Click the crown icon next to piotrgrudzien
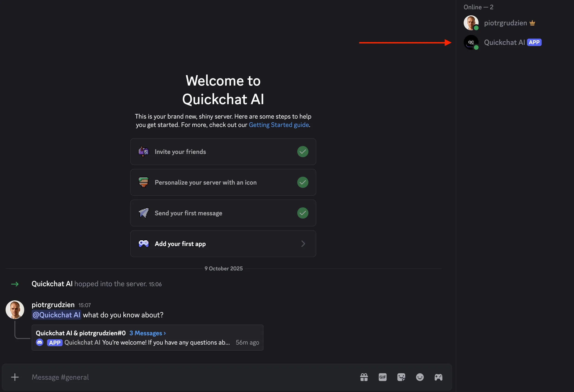This screenshot has height=392, width=574. [533, 23]
